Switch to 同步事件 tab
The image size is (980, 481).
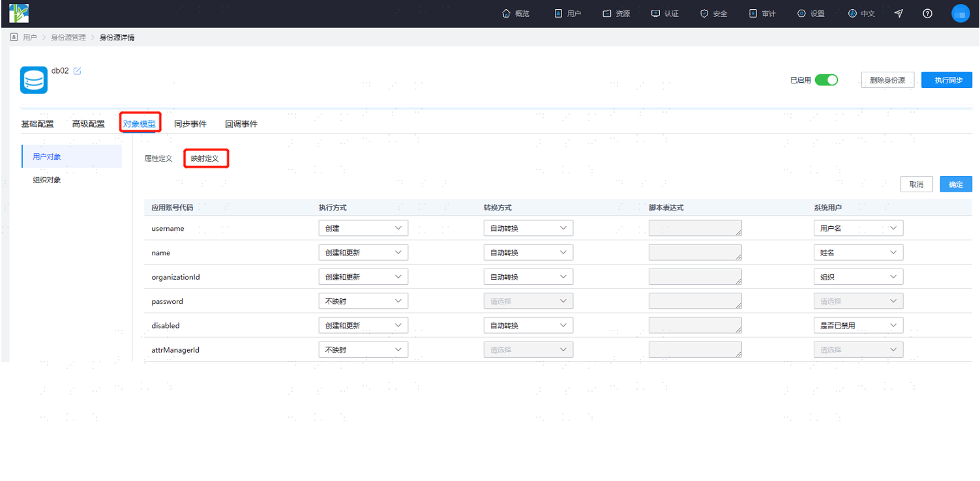tap(190, 124)
